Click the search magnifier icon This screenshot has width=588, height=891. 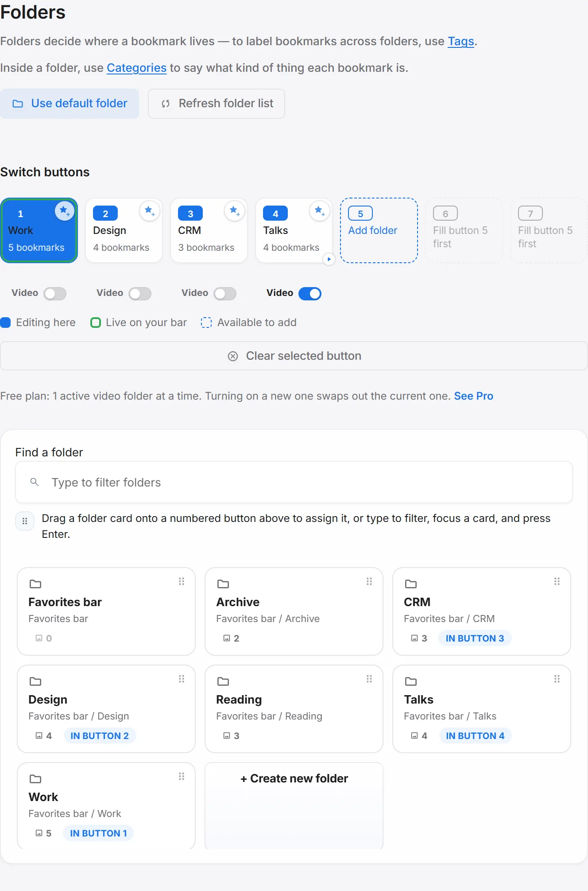point(34,482)
